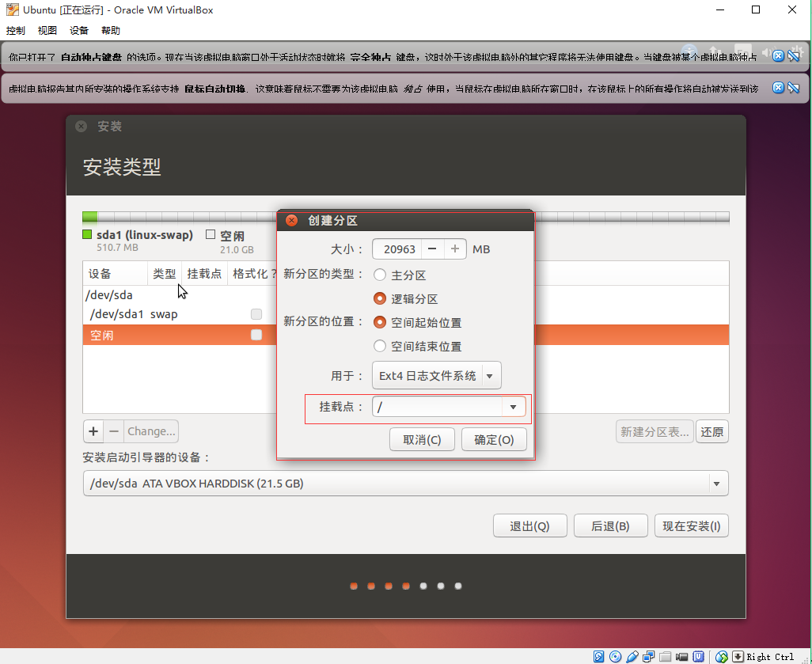Suppress future keyboard capture notifications icon
Screen dimensions: 812x664
[793, 56]
